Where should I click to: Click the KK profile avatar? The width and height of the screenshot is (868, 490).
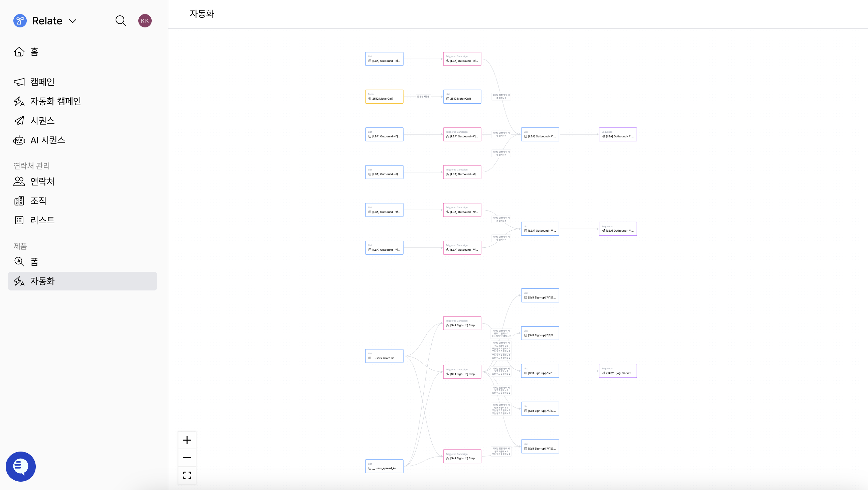pos(145,21)
